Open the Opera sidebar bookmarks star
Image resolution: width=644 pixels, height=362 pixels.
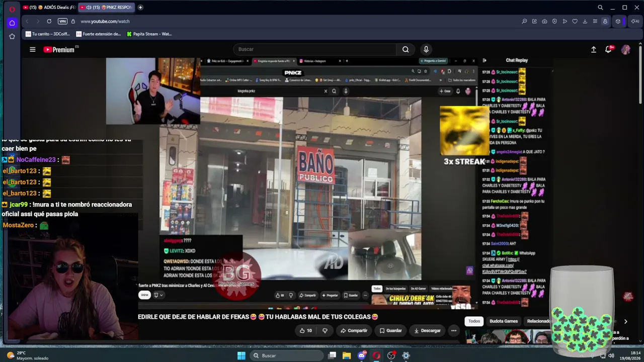(x=12, y=36)
